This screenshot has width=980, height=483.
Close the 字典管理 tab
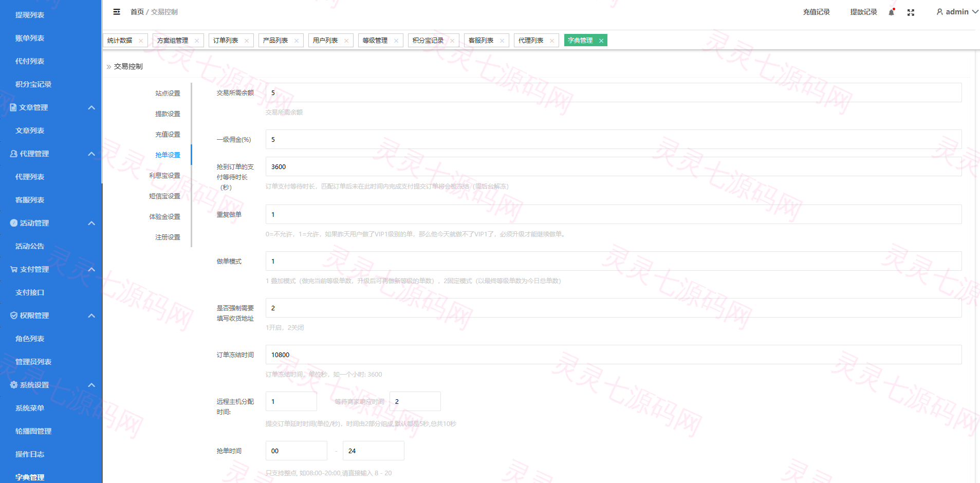pos(601,41)
